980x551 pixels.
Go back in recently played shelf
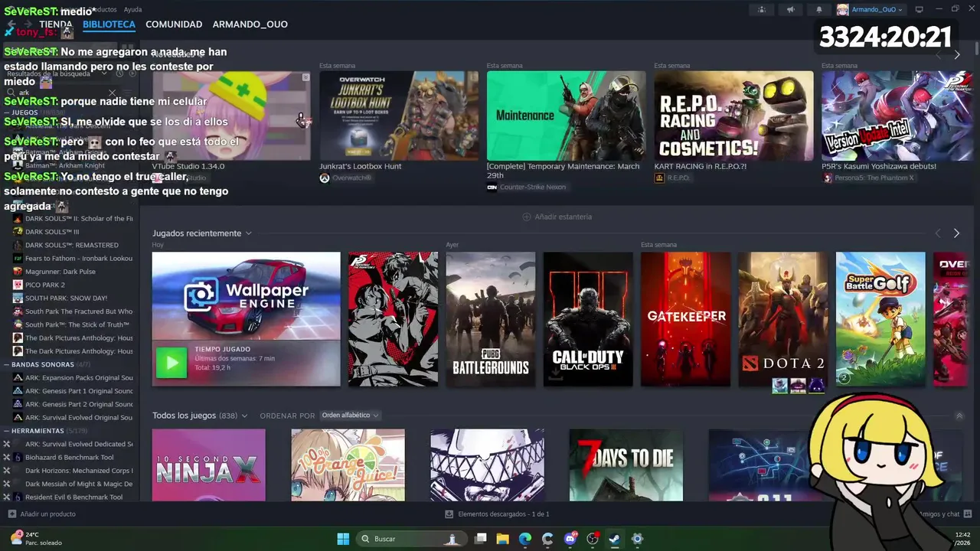[938, 233]
